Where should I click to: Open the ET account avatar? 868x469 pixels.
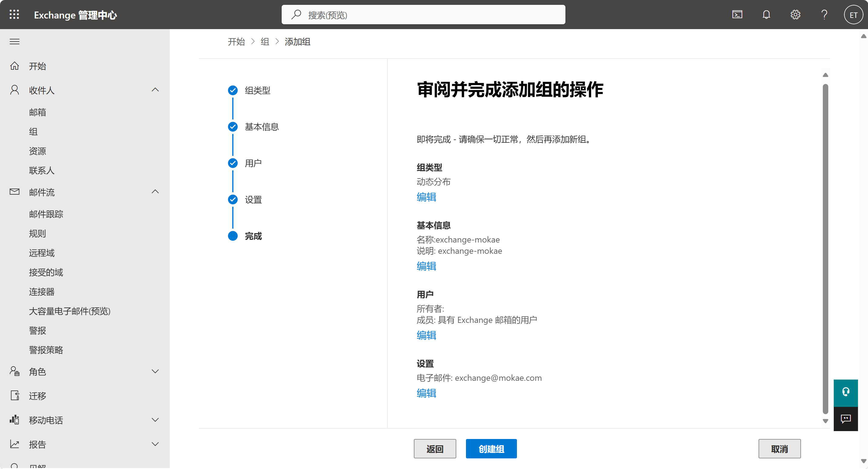853,15
